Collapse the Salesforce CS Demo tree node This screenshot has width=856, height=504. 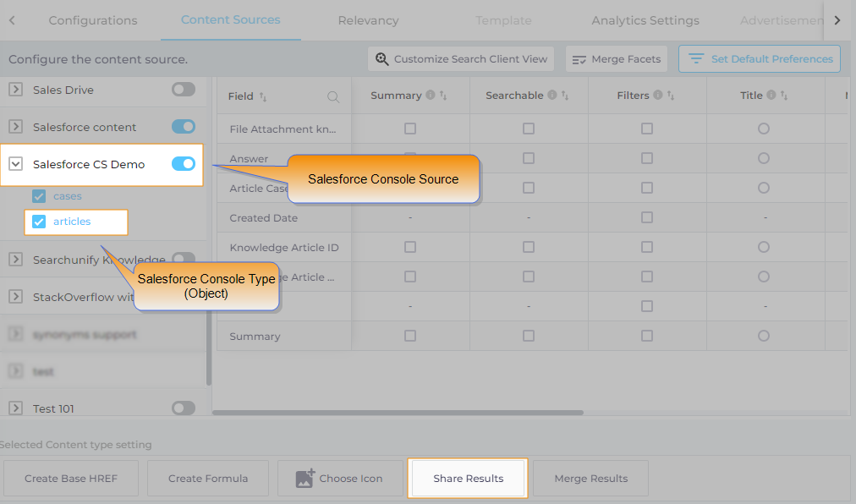15,165
